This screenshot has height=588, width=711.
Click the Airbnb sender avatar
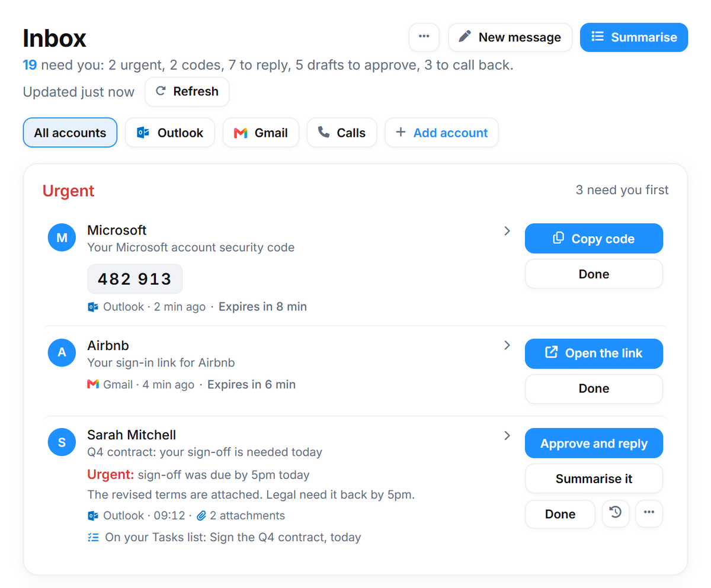(62, 354)
